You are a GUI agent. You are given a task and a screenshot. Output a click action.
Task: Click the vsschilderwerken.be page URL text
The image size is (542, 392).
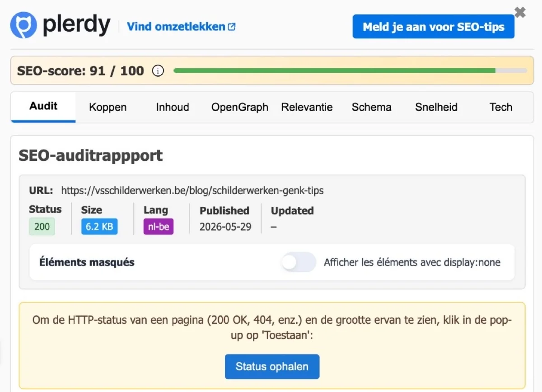192,191
